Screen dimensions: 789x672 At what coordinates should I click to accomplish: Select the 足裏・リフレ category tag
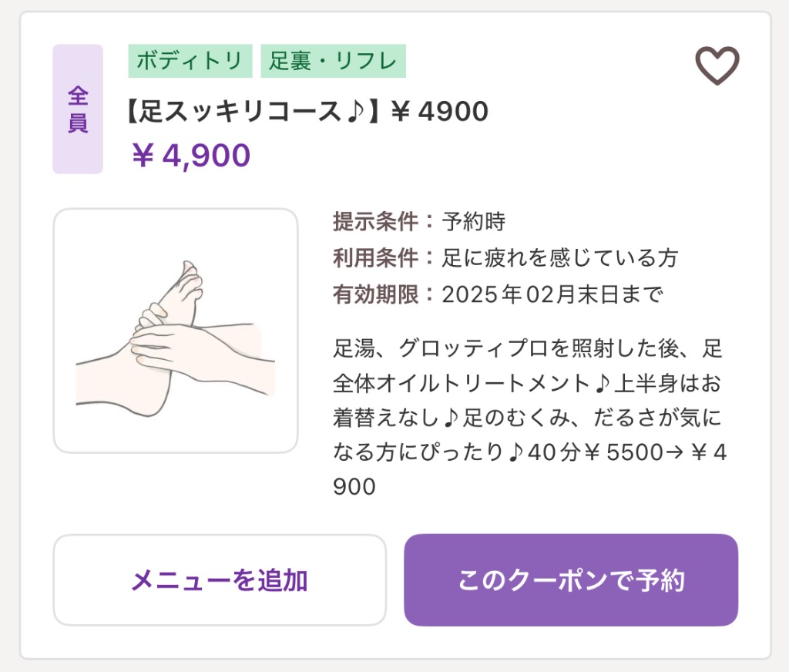(x=333, y=61)
